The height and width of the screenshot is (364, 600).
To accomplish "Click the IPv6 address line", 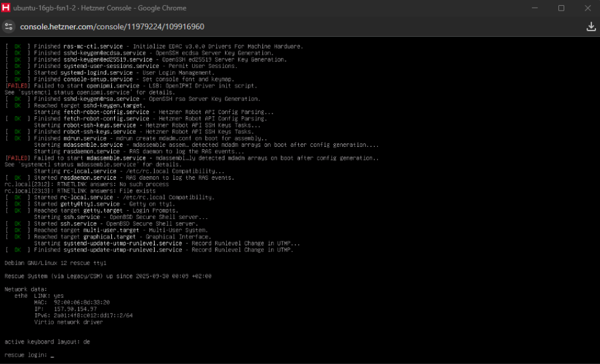I will pyautogui.click(x=83, y=315).
